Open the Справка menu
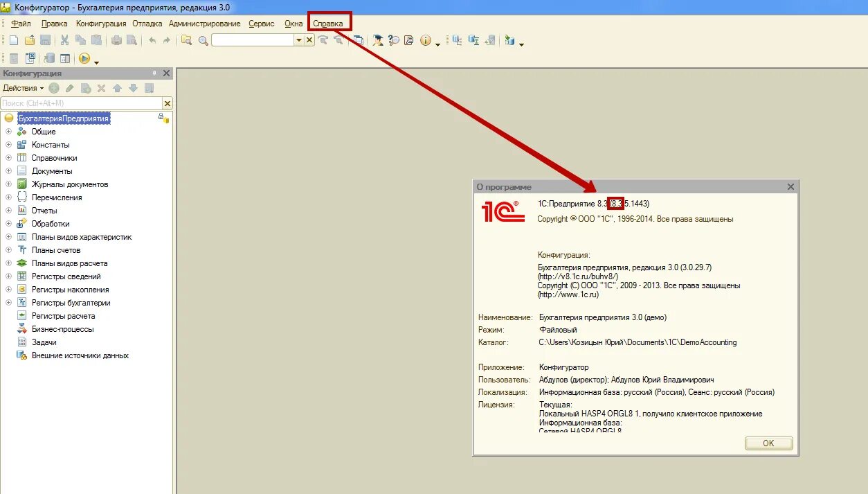 coord(328,24)
